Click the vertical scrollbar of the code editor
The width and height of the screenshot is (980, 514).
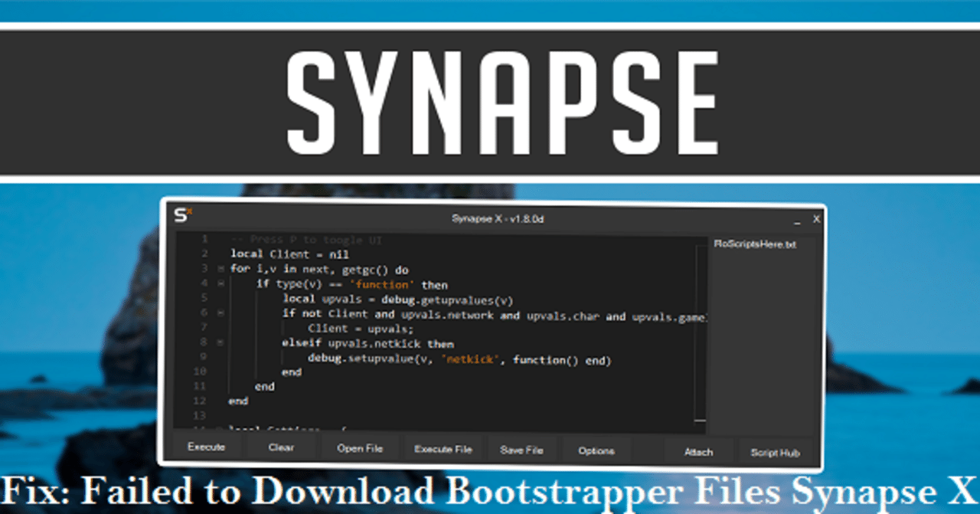[x=701, y=333]
